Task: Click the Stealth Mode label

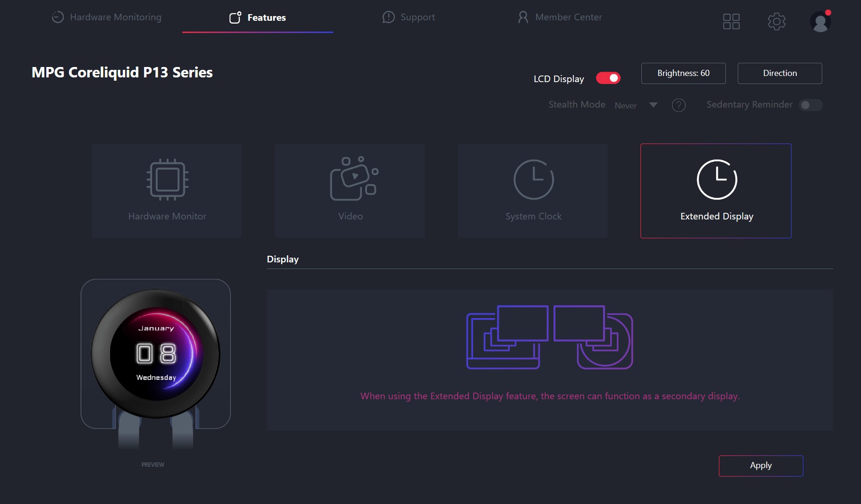Action: pyautogui.click(x=577, y=104)
